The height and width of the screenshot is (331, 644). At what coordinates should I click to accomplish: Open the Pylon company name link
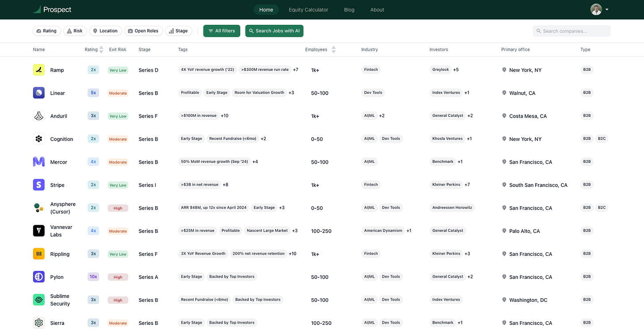[x=57, y=277]
